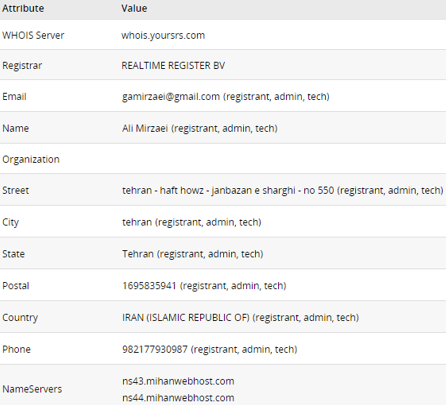Click the Tehran state value
The image size is (446, 405).
point(138,254)
